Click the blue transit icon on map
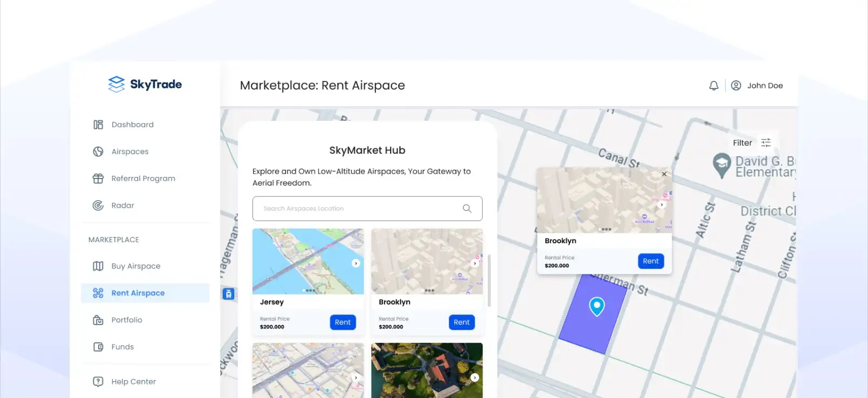The width and height of the screenshot is (868, 398). [229, 294]
